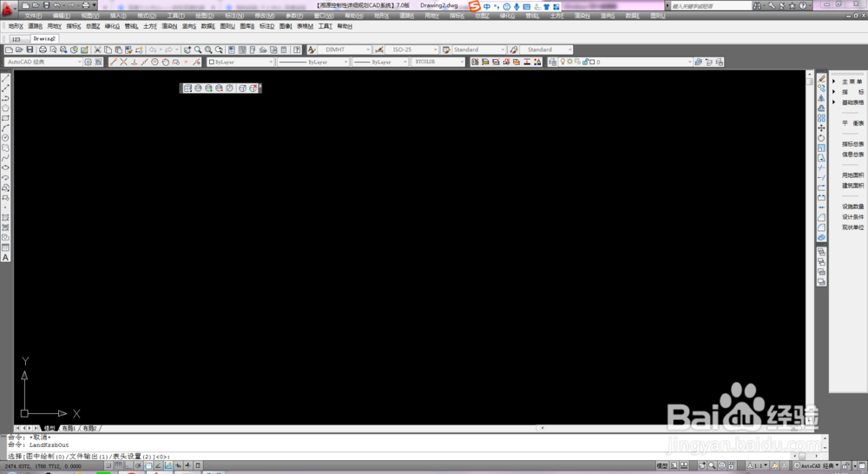The height and width of the screenshot is (474, 868).
Task: Click 指标总表 in the right panel
Action: (x=852, y=144)
